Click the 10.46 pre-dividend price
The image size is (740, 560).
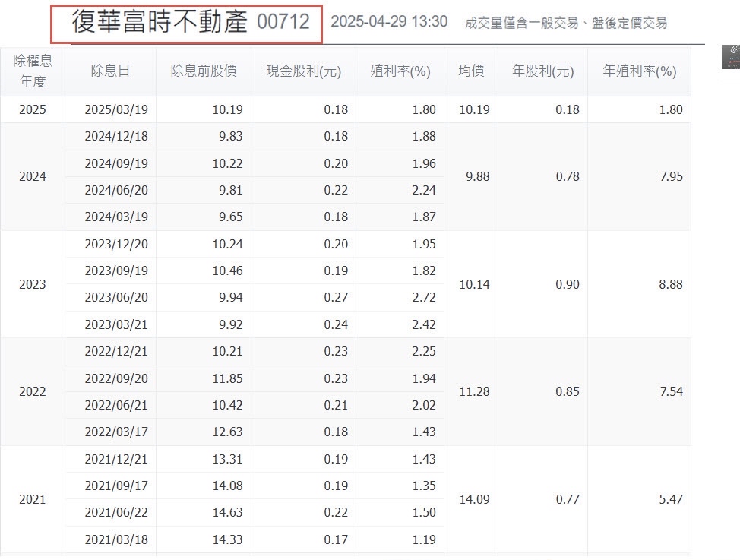coord(227,271)
